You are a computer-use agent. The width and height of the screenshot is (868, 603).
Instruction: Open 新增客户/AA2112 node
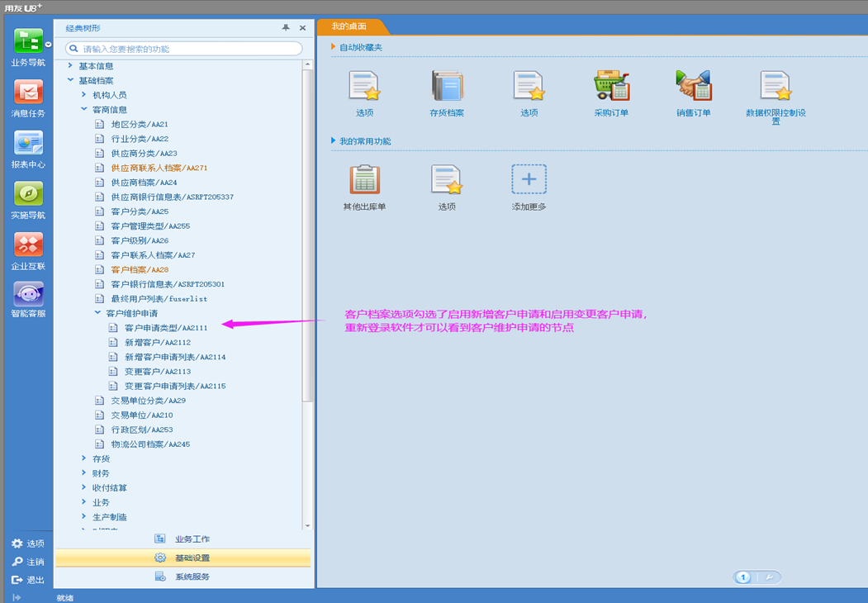coord(157,342)
